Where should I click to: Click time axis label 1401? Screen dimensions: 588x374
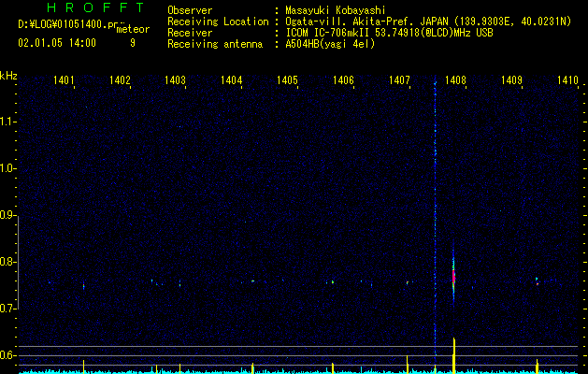tap(64, 79)
